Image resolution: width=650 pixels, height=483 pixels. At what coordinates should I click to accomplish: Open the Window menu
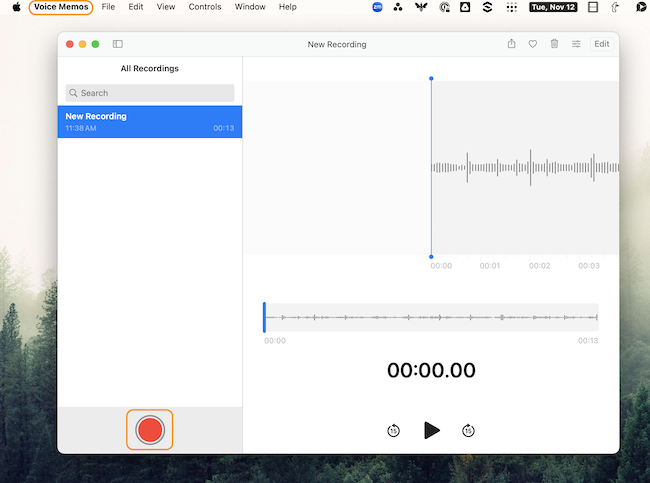coord(250,7)
